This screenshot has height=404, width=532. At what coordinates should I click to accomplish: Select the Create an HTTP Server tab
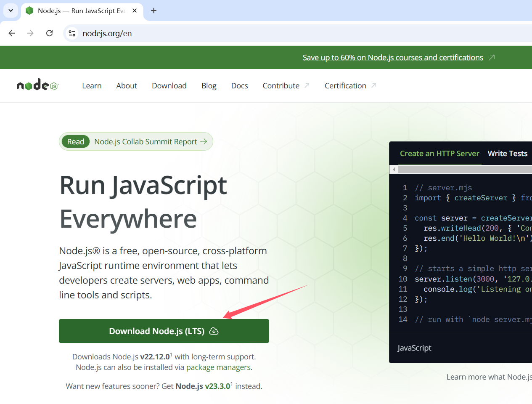point(439,154)
